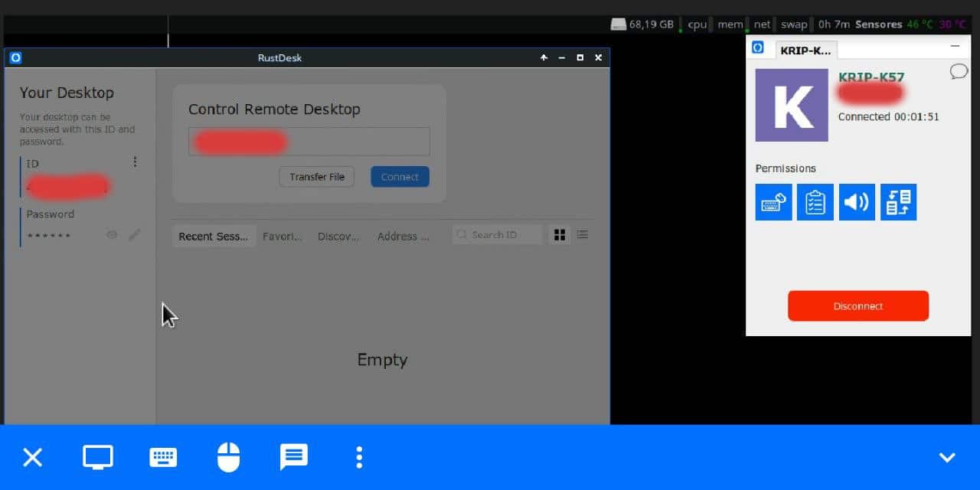Open chat bubble in the connection panel
The height and width of the screenshot is (490, 980).
point(959,72)
